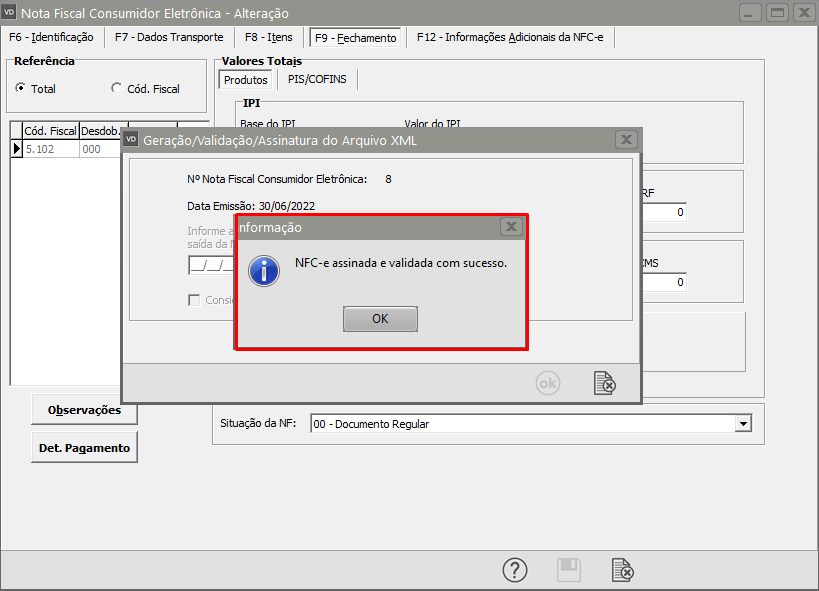The height and width of the screenshot is (591, 819).
Task: Click the date input field in XML window
Action: click(212, 265)
